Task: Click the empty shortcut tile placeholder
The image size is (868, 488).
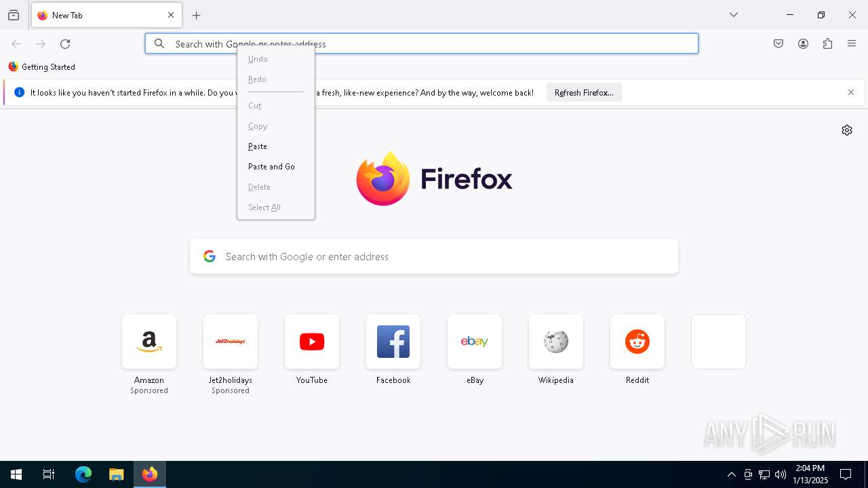Action: click(719, 342)
